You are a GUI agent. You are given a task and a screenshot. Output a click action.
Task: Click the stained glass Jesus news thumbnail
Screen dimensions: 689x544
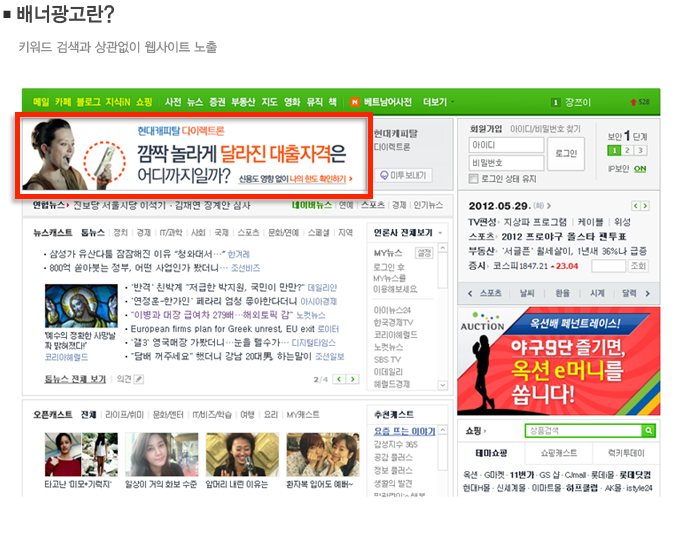point(81,306)
